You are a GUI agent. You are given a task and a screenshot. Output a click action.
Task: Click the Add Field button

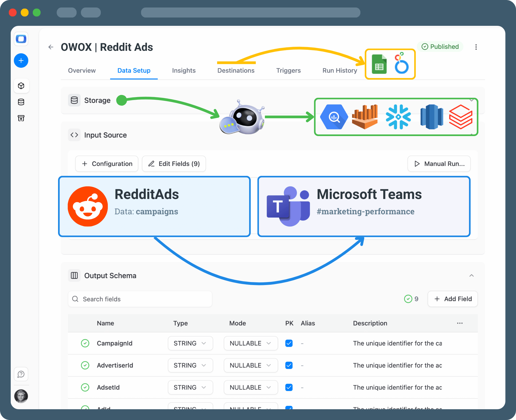click(x=453, y=299)
